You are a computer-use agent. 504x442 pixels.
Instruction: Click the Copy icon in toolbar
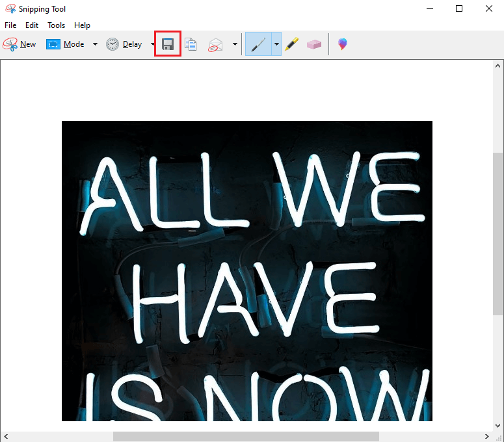(x=191, y=44)
